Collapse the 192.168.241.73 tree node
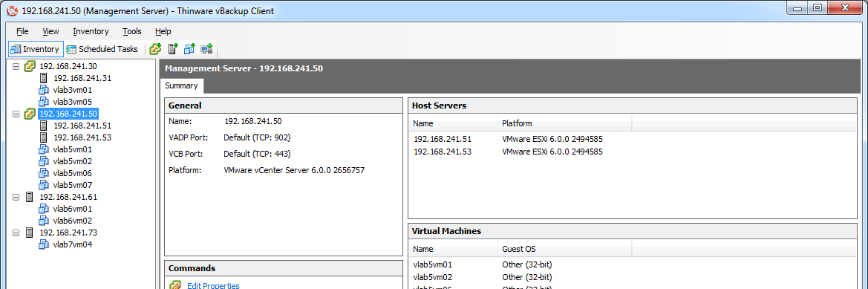Image resolution: width=868 pixels, height=289 pixels. 16,233
